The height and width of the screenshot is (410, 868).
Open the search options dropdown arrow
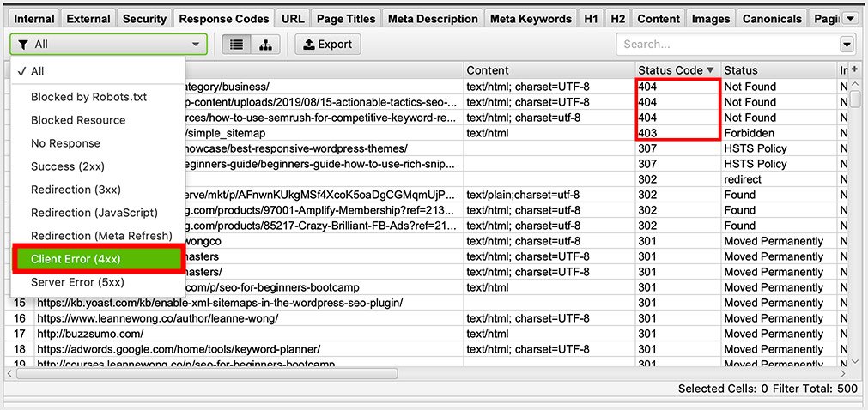coord(847,45)
